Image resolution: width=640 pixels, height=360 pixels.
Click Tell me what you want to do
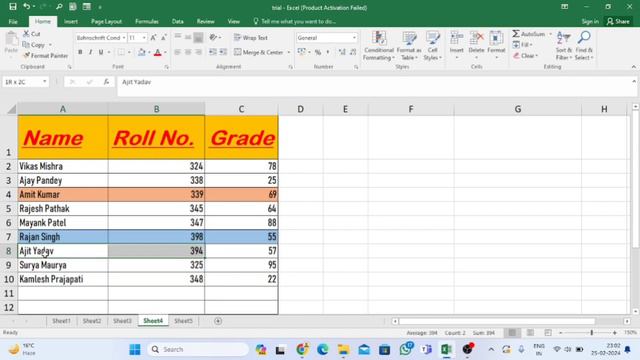point(295,21)
